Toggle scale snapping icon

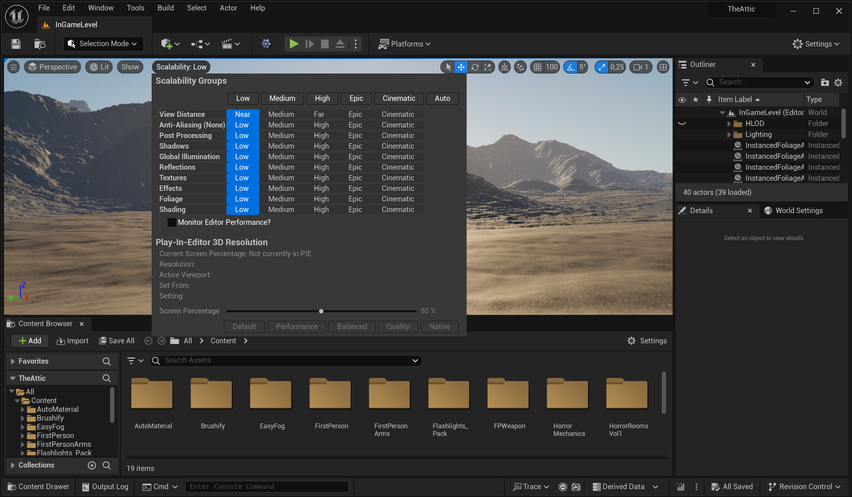click(602, 67)
